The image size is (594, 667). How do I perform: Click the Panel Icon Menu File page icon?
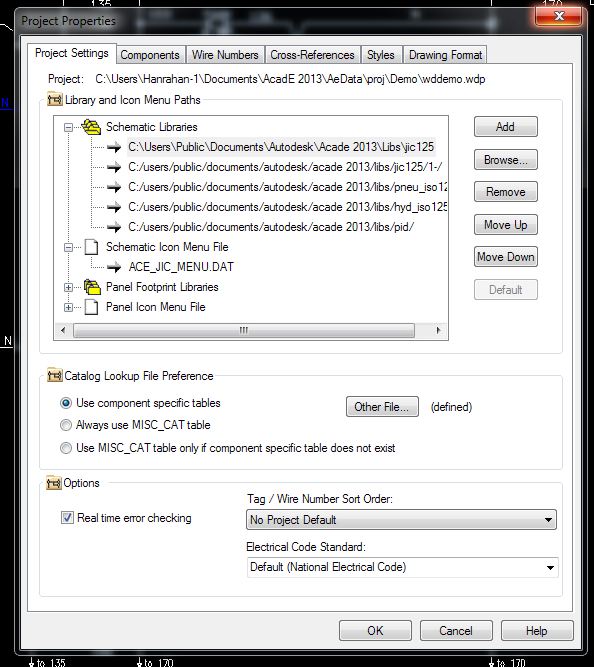pyautogui.click(x=91, y=307)
